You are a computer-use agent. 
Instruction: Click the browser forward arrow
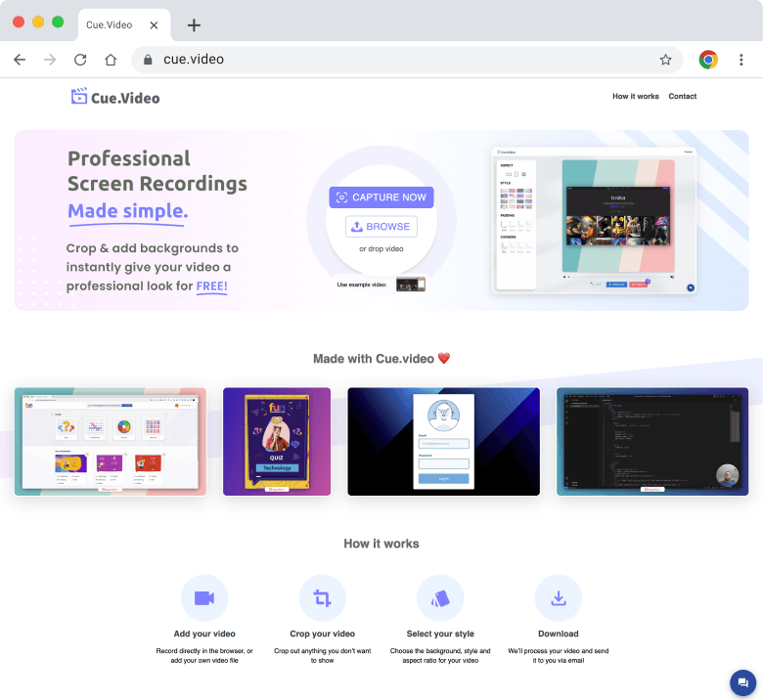point(50,60)
